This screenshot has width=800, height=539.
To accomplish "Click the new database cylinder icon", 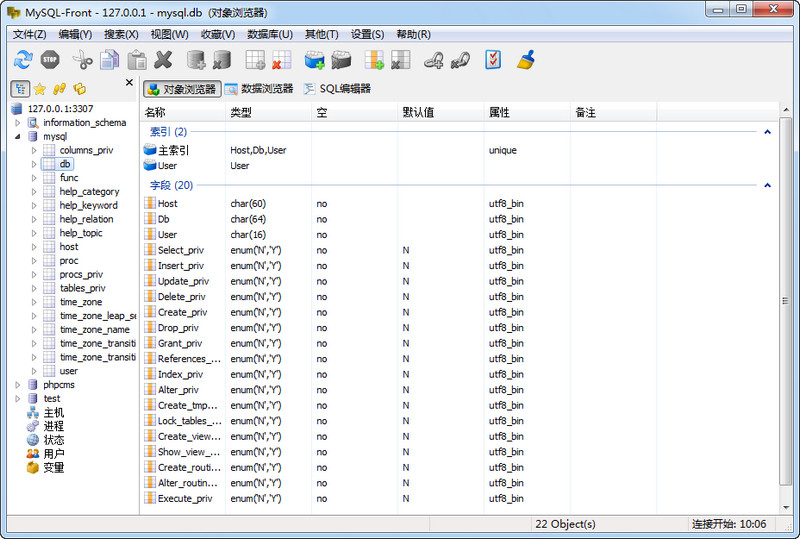I will pos(196,60).
